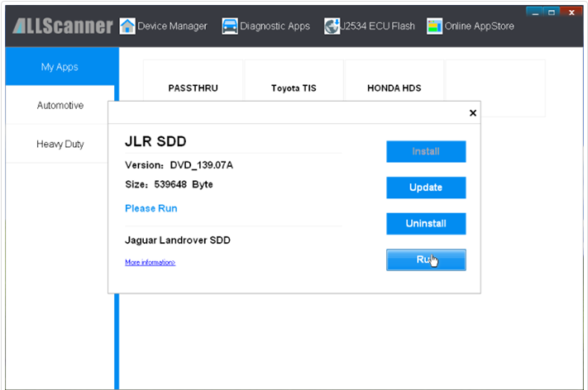The width and height of the screenshot is (588, 390).
Task: Open the Diagnostic Apps label
Action: point(275,26)
